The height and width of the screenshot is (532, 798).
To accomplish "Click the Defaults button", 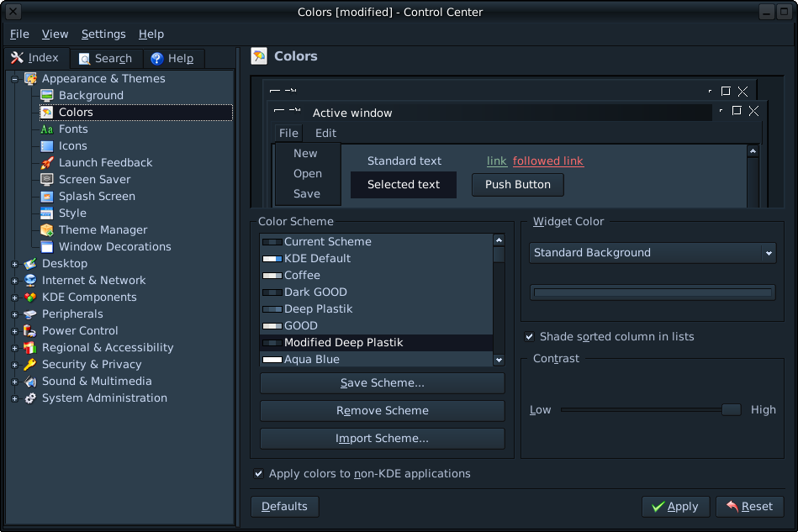I will (284, 507).
